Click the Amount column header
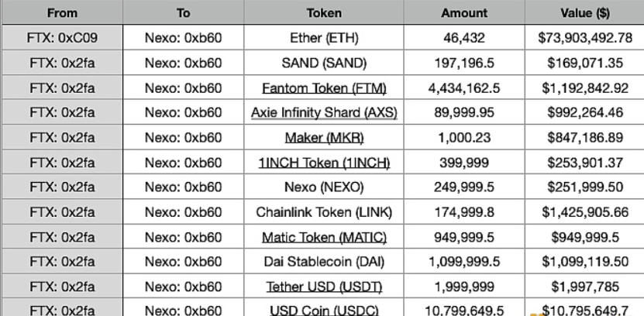644x316 pixels. [x=464, y=12]
